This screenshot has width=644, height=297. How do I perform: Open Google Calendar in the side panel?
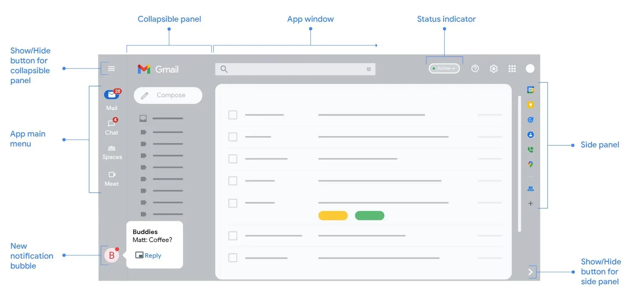pos(531,90)
